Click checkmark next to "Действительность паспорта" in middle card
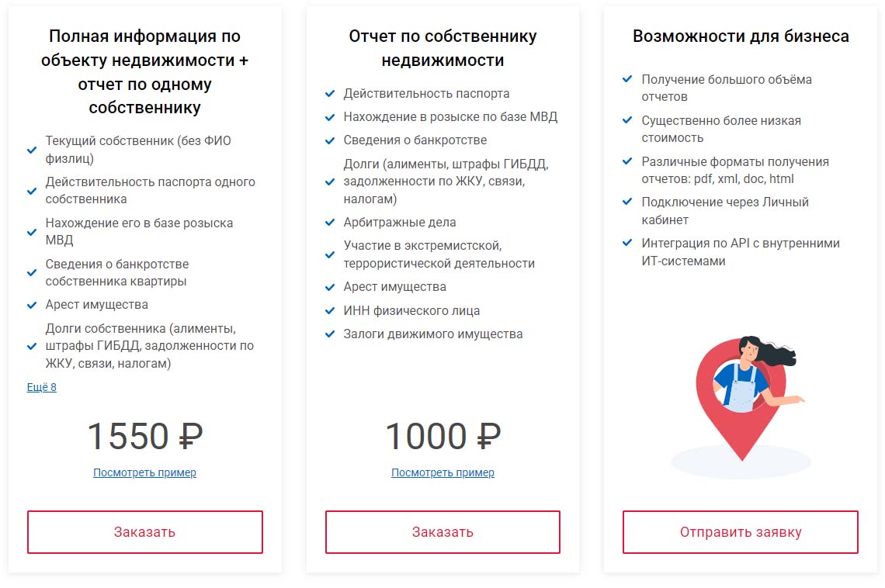The image size is (885, 588). click(330, 94)
